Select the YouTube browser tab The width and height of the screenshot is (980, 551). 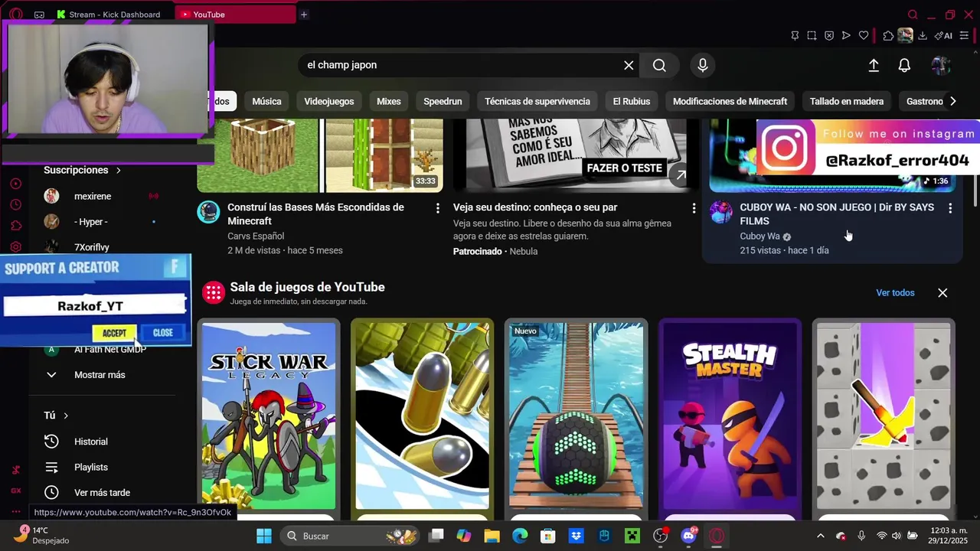(235, 15)
